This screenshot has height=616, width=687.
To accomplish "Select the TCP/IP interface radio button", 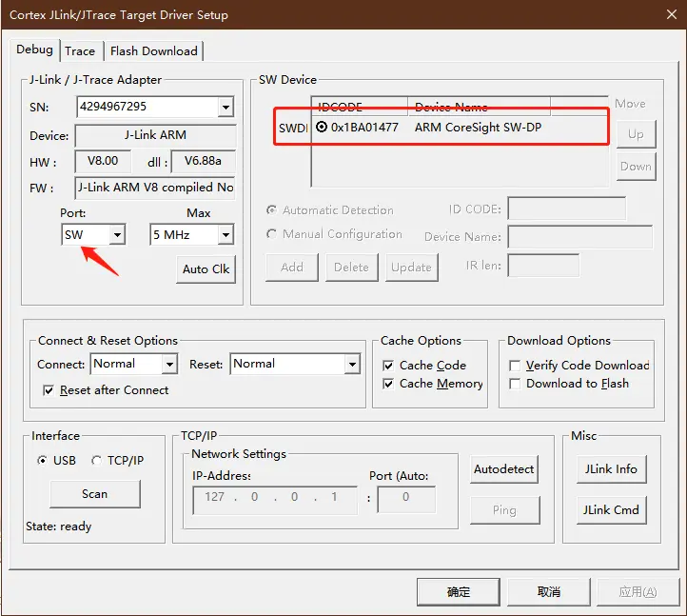I will 97,461.
